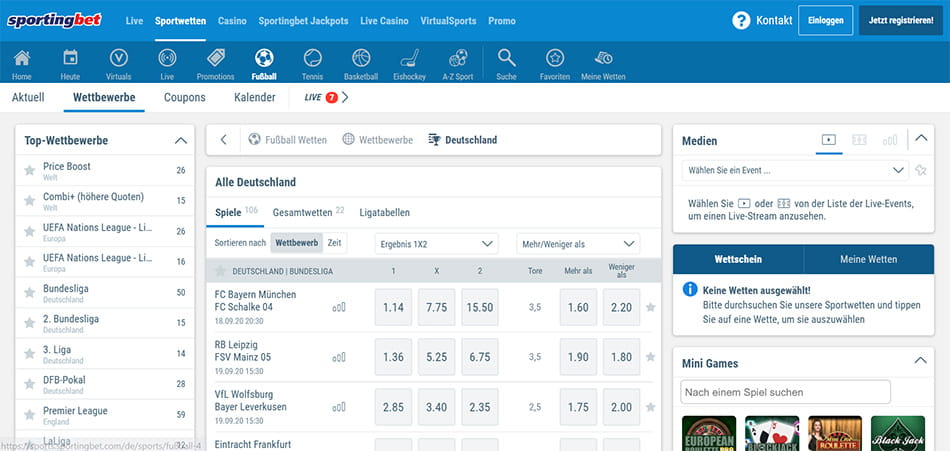950x451 pixels.
Task: Click the Jetzt registrieren button
Action: coord(901,21)
